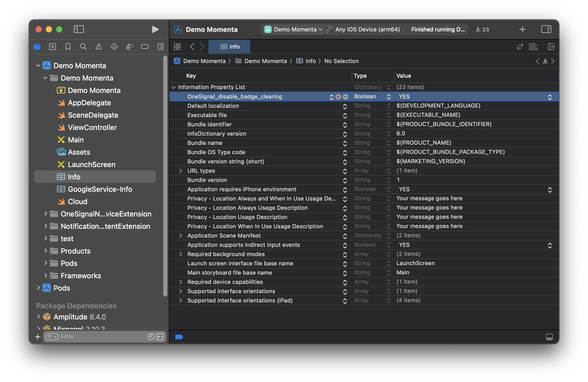Screen dimensions: 588x382
Task: Click the 23 warnings indicator
Action: [482, 30]
